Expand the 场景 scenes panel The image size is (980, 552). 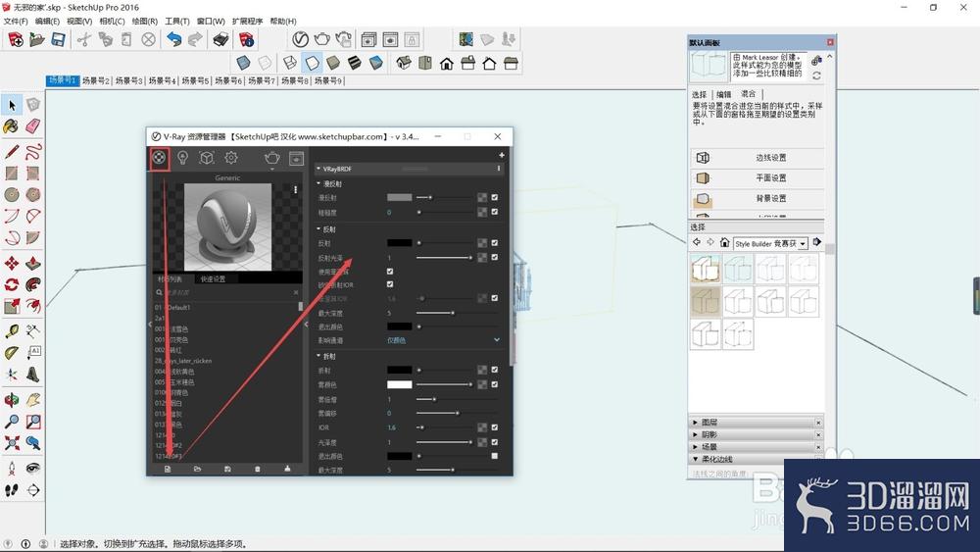click(756, 447)
